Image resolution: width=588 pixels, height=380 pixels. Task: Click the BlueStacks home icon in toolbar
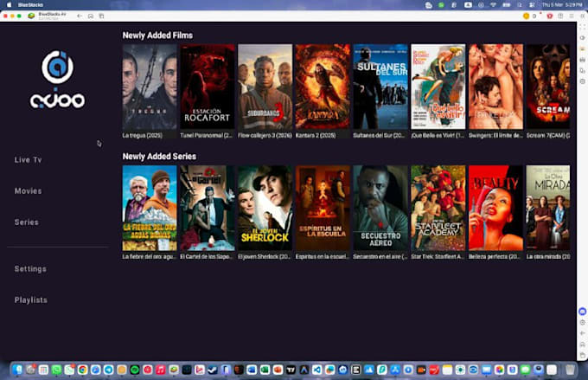point(91,16)
